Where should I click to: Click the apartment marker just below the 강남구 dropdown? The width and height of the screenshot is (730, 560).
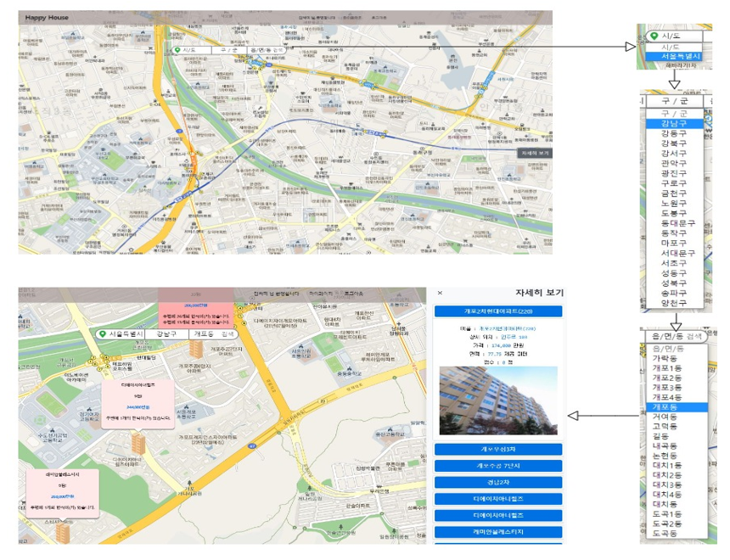[x=196, y=349]
